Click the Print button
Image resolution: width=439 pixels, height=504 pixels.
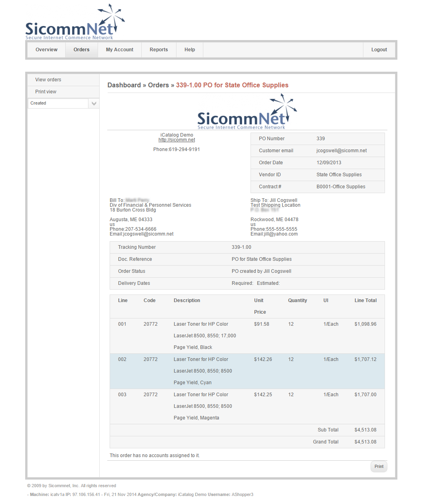379,466
